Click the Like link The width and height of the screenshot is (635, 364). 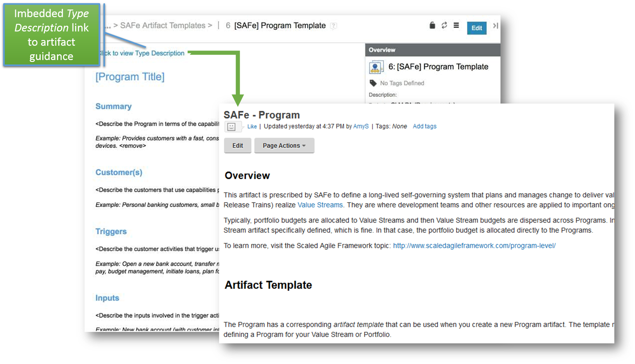point(252,126)
